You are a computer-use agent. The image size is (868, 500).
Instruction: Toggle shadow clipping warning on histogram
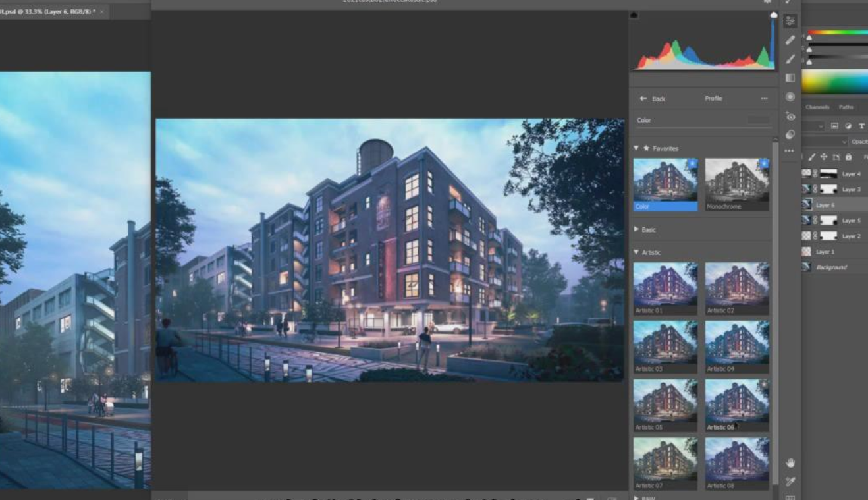tap(634, 14)
